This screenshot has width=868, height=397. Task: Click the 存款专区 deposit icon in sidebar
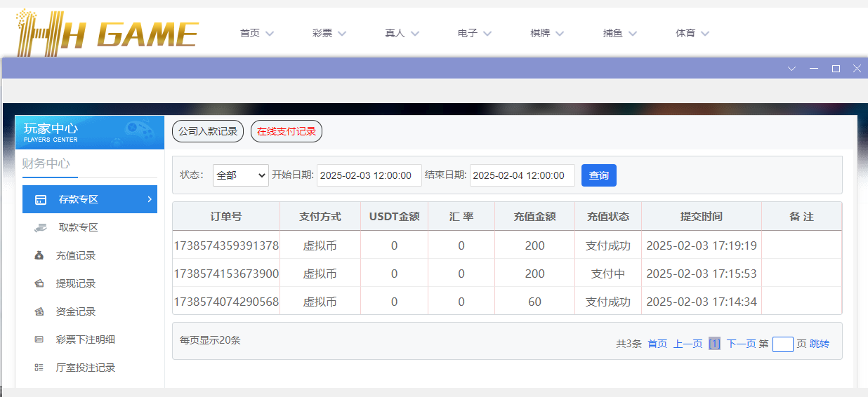[41, 199]
